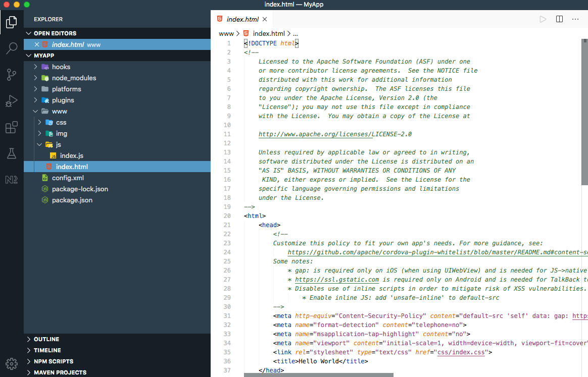Open the Run and Debug view
The width and height of the screenshot is (588, 377).
point(11,100)
